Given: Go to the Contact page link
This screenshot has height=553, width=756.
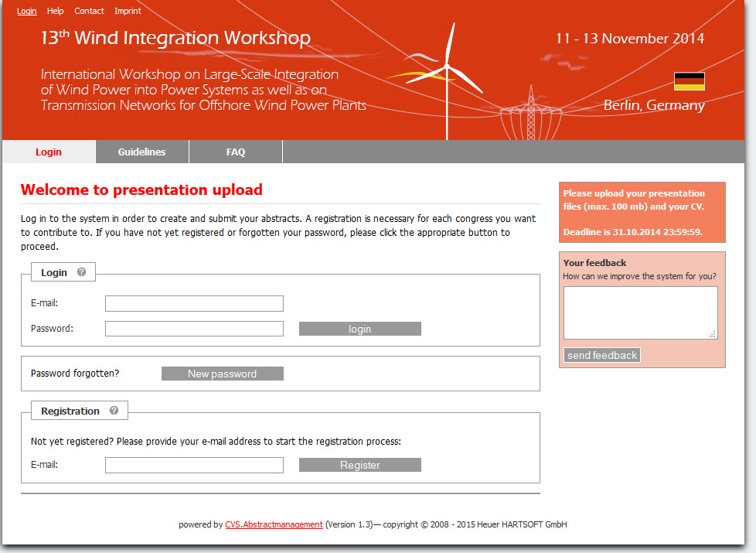Looking at the screenshot, I should (89, 11).
